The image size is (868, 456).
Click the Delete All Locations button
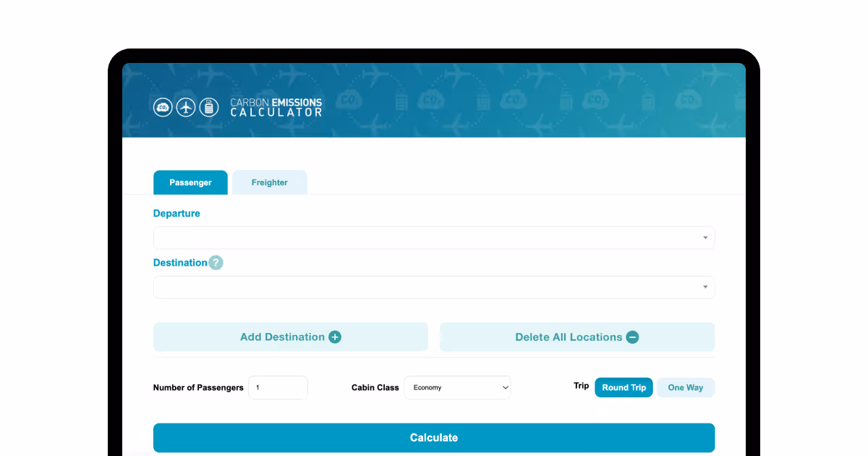(577, 337)
